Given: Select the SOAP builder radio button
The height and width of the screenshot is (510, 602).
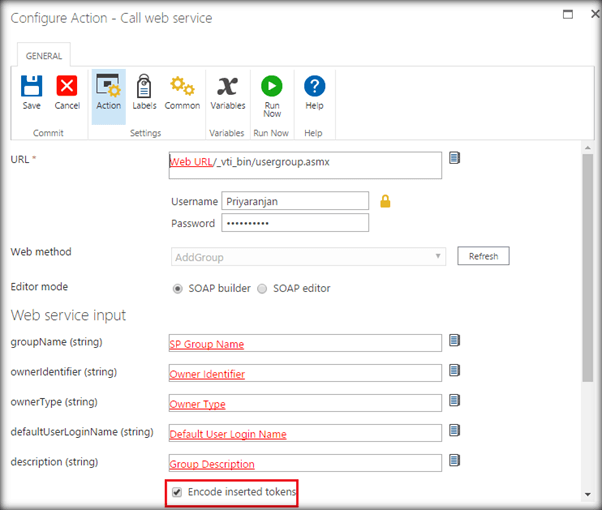Looking at the screenshot, I should (x=177, y=288).
